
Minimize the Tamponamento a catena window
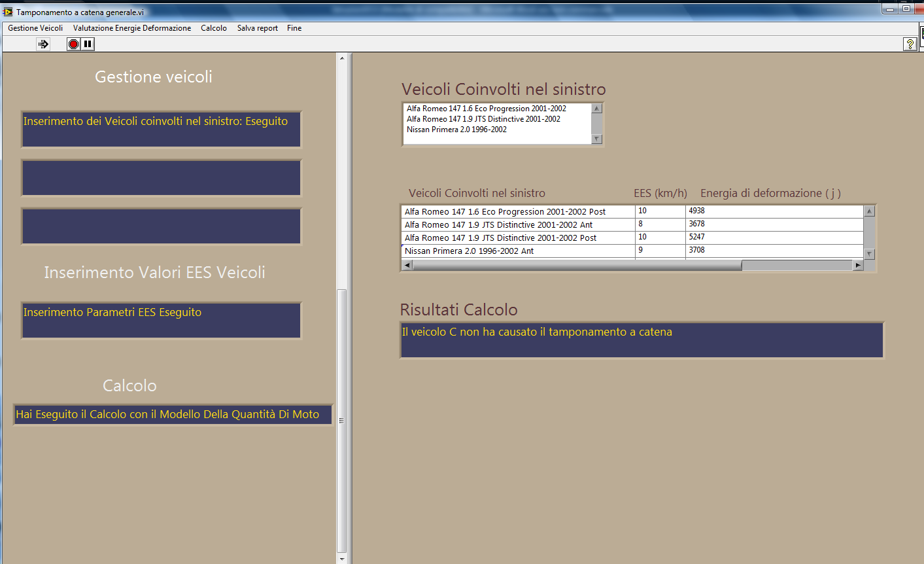click(x=889, y=9)
